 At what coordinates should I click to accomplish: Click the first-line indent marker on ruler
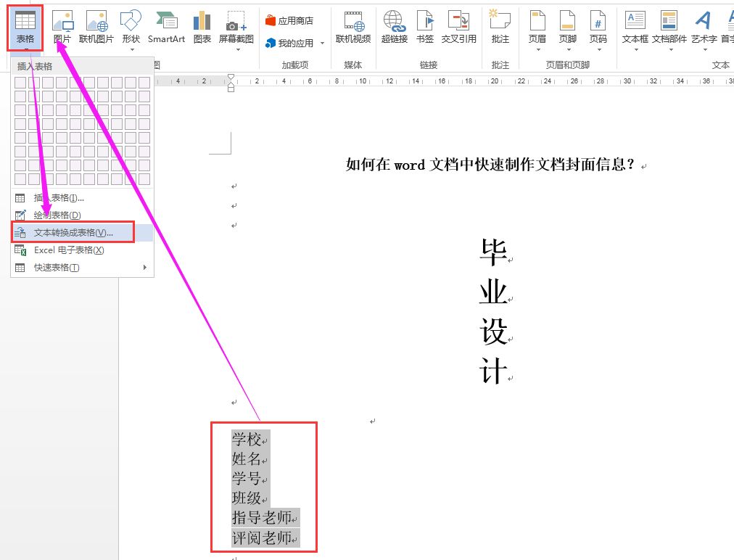pos(231,75)
